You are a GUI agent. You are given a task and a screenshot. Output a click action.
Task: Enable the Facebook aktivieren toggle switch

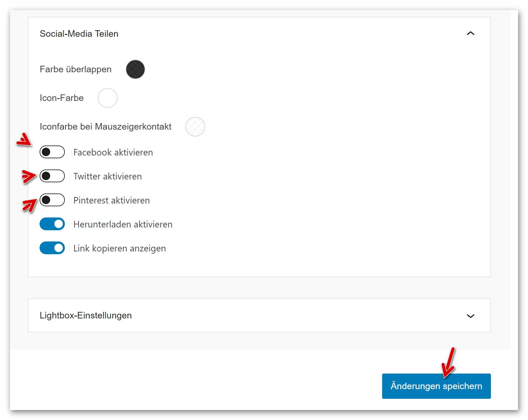click(52, 152)
